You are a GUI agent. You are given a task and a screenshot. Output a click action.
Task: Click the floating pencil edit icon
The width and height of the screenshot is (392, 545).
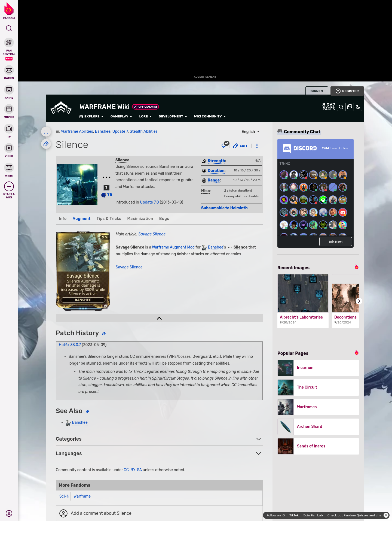[x=46, y=144]
